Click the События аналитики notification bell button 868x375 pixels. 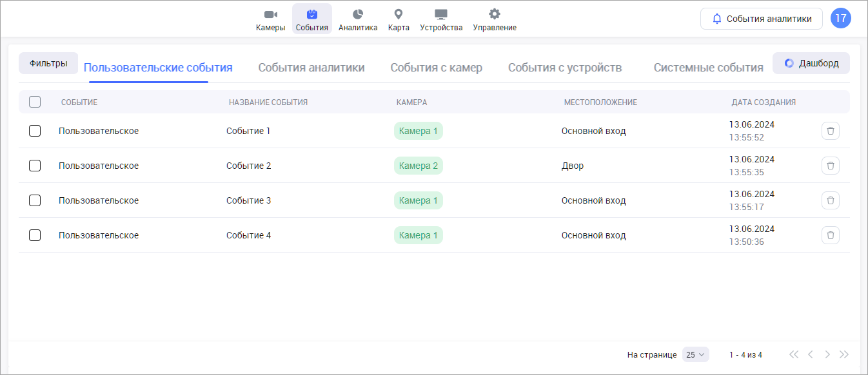tap(761, 19)
